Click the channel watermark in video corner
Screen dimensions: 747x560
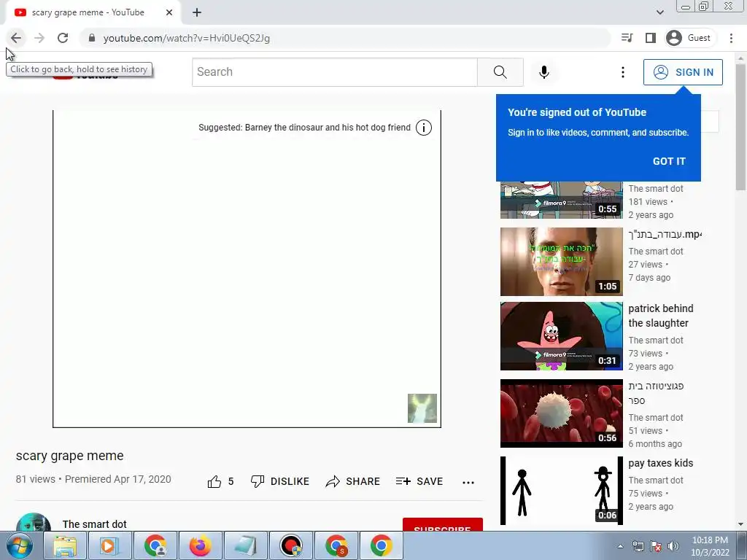(422, 408)
